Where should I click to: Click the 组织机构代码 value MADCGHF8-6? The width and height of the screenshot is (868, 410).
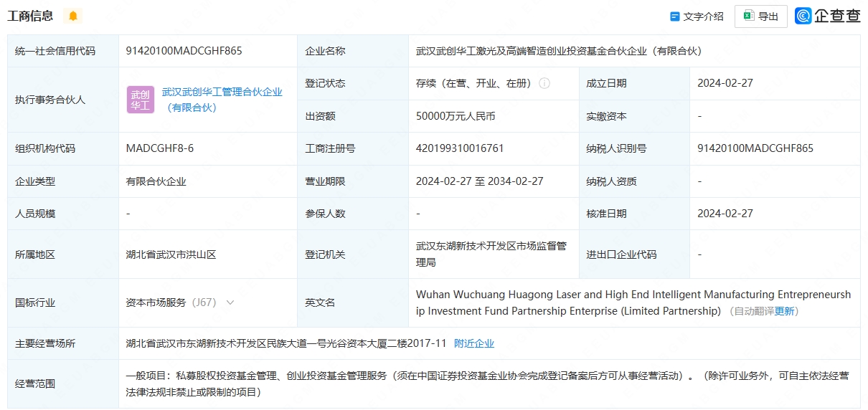(x=160, y=148)
